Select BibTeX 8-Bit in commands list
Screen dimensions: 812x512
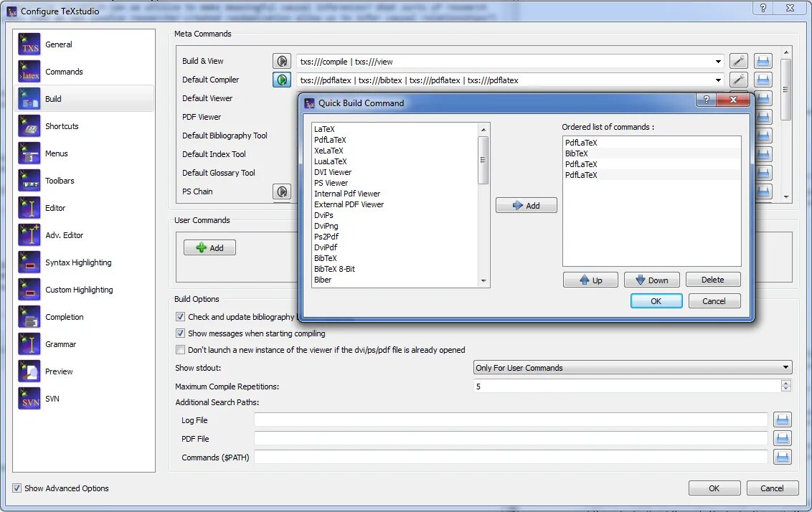(334, 269)
